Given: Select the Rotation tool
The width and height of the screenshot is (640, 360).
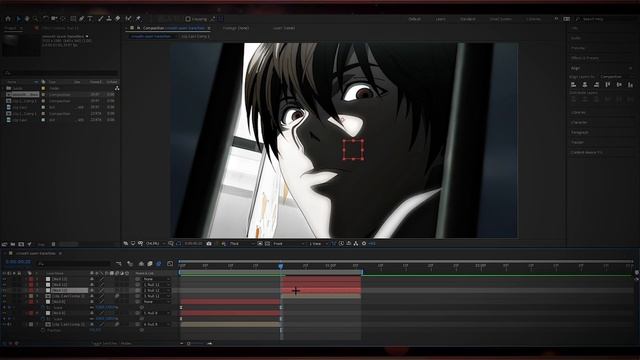Looking at the screenshot, I should pos(45,19).
